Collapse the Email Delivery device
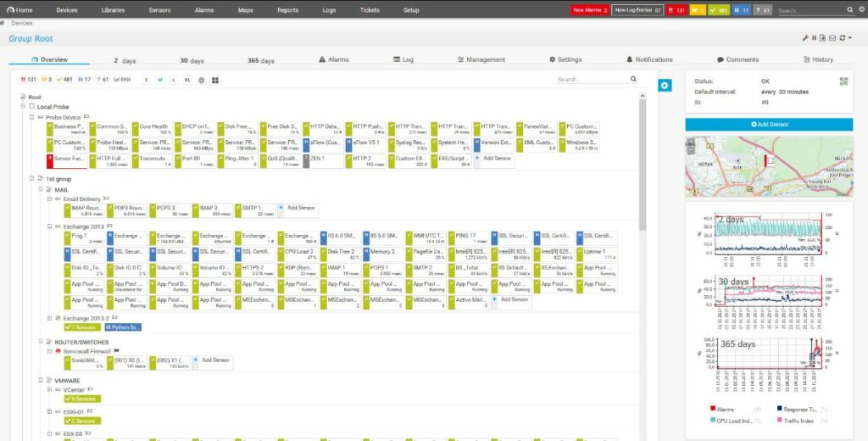The image size is (868, 441). 49,198
